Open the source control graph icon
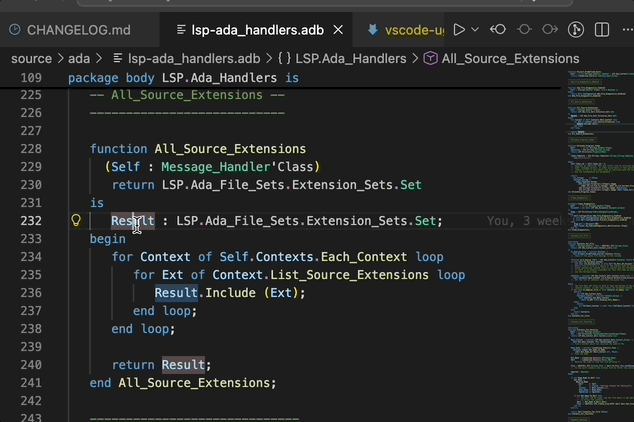The width and height of the screenshot is (634, 422). coord(576,30)
